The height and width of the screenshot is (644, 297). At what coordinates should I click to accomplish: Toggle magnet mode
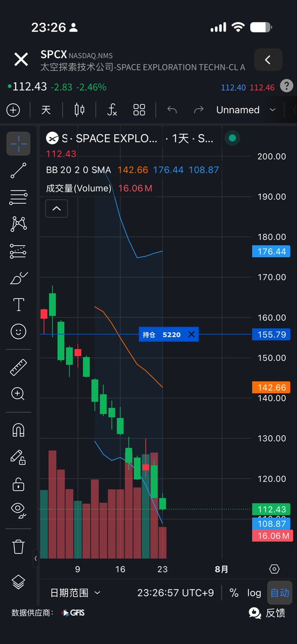point(18,430)
